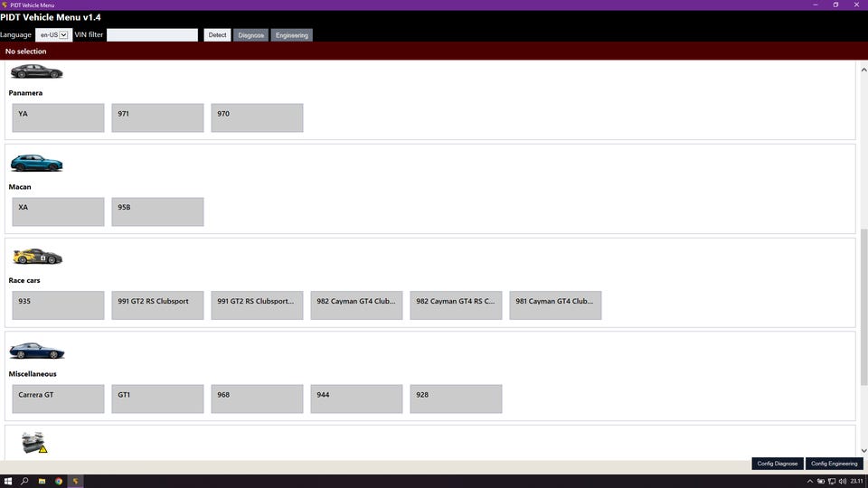Open the Windows Start menu
The width and height of the screenshot is (868, 488).
click(x=8, y=482)
